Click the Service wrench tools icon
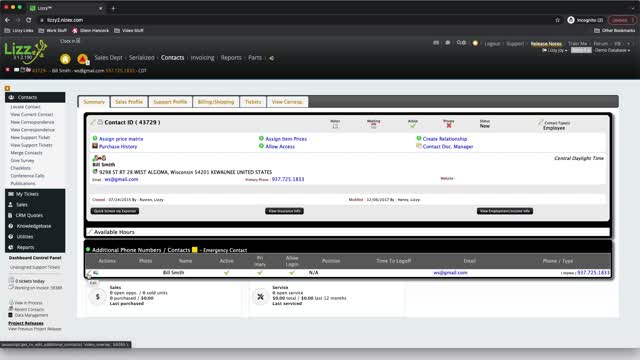Screen dimensions: 640x360 (260, 297)
